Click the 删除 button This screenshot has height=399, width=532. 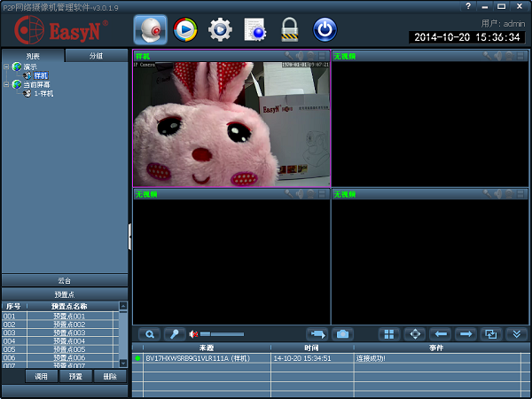tap(110, 377)
